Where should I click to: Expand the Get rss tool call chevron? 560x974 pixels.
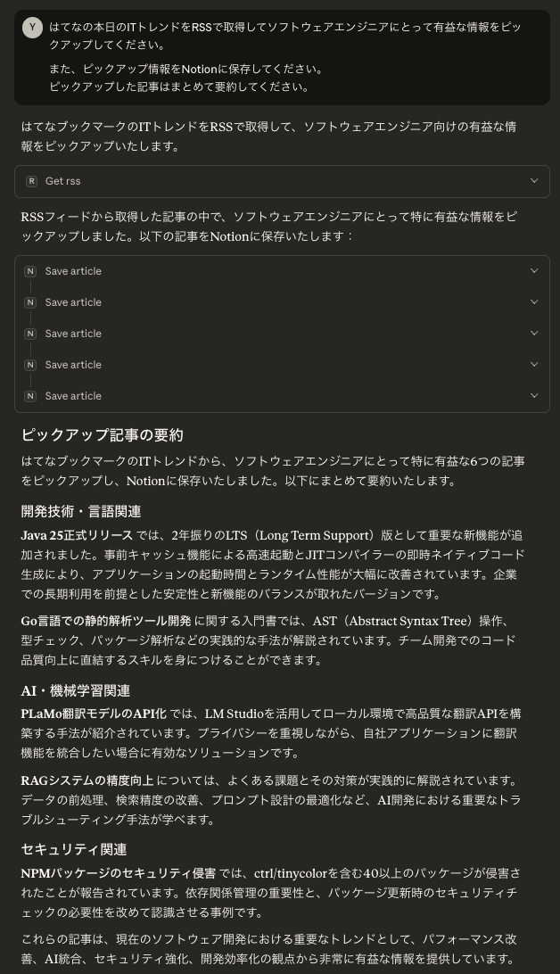[x=534, y=181]
